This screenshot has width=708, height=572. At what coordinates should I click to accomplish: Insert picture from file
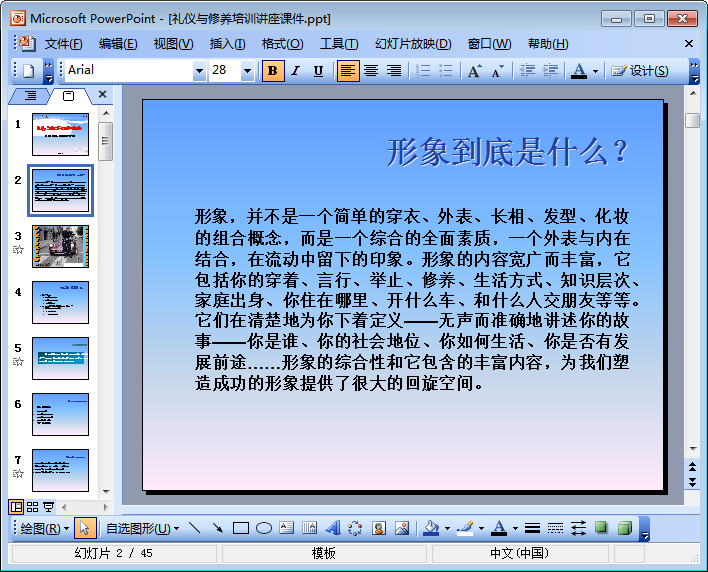(x=401, y=528)
